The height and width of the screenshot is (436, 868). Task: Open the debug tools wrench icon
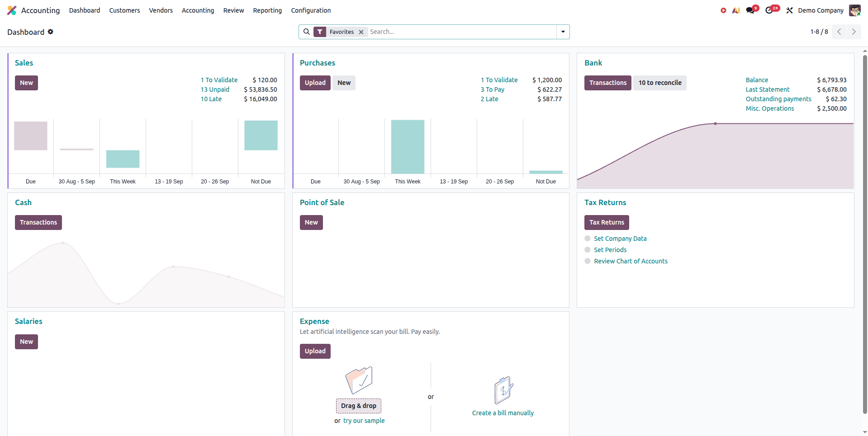click(x=789, y=10)
